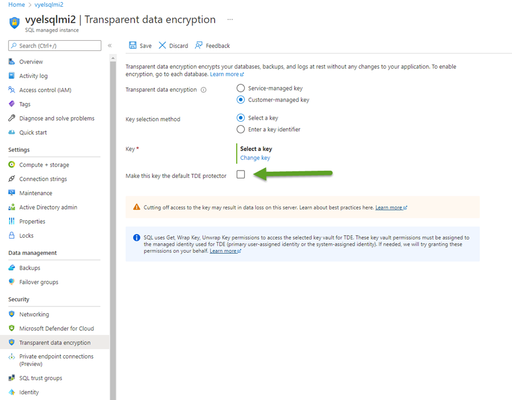The image size is (512, 400).
Task: Click the Change key link
Action: coord(255,158)
